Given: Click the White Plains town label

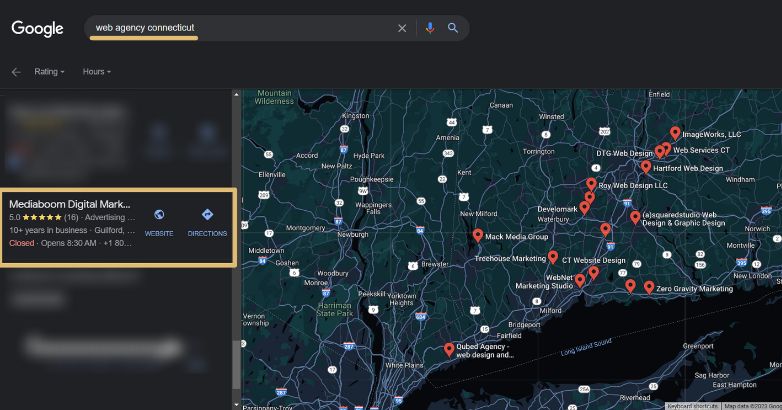Looking at the screenshot, I should tap(404, 365).
